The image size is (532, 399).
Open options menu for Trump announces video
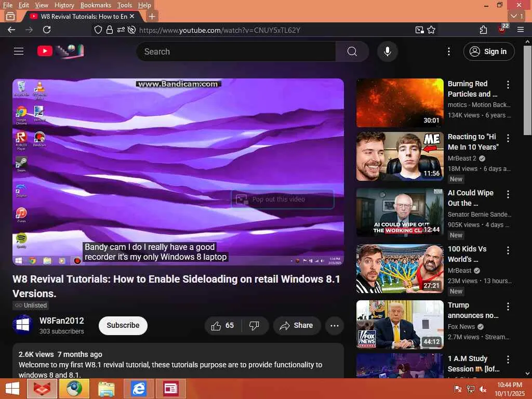508,307
